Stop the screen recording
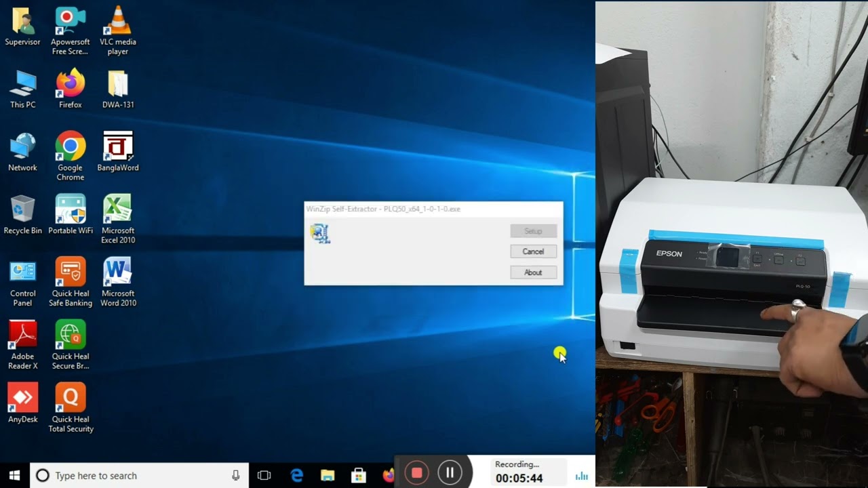The width and height of the screenshot is (868, 488). tap(417, 472)
